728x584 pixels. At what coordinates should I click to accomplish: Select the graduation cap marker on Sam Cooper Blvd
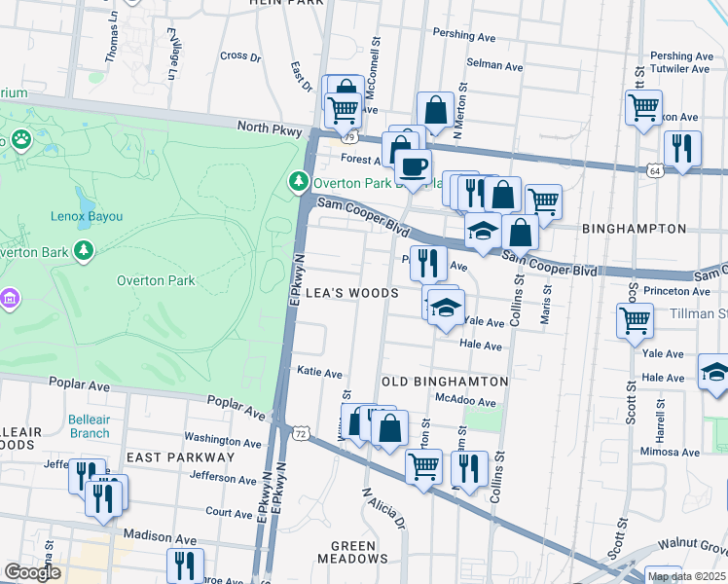click(483, 232)
